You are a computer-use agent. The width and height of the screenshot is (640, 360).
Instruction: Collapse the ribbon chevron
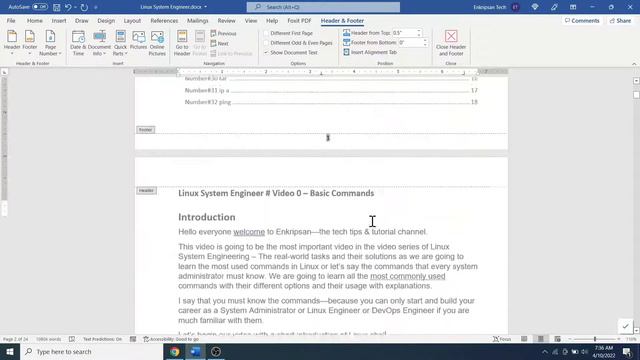click(634, 64)
